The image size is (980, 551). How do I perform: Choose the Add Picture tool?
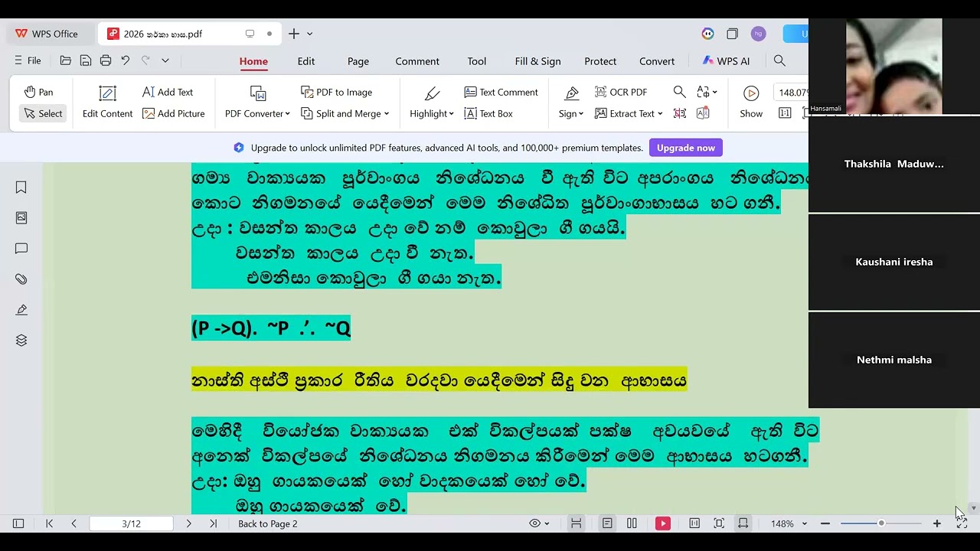coord(173,113)
